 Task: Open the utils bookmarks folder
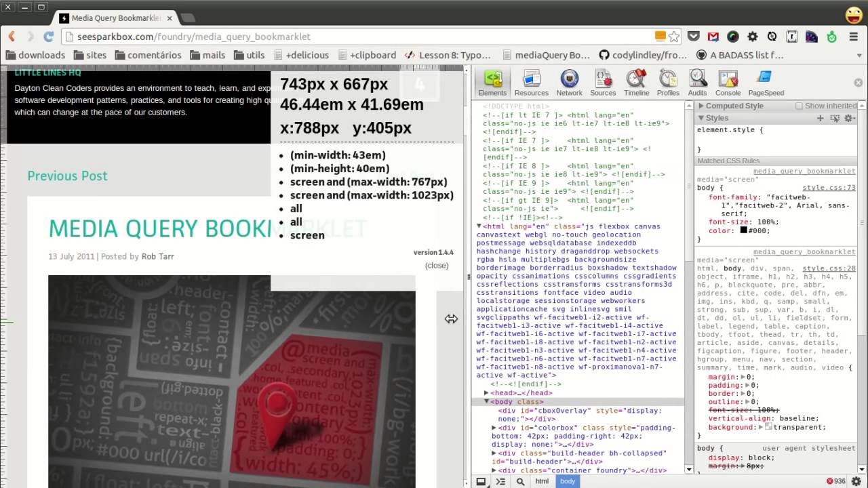[x=249, y=55]
